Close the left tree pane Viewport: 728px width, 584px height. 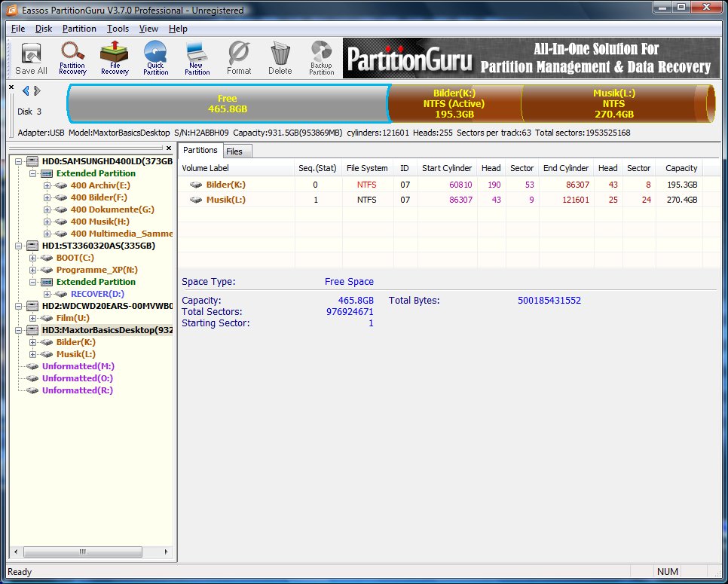[169, 148]
